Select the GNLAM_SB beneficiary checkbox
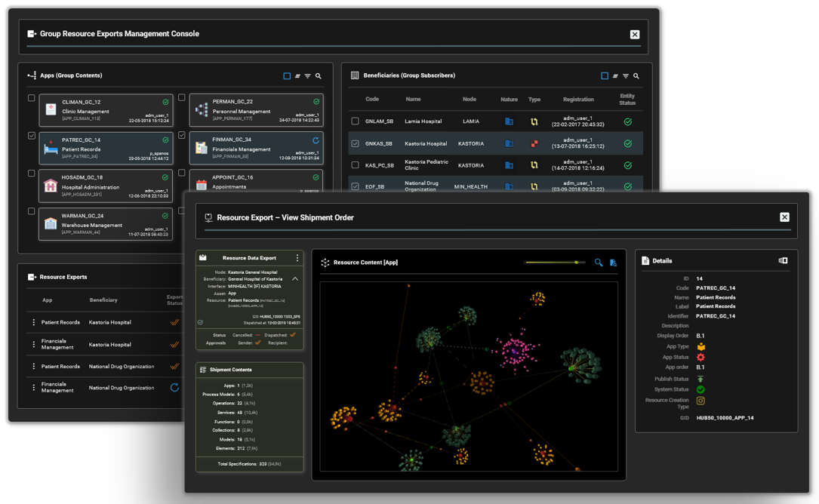The image size is (819, 504). pyautogui.click(x=356, y=121)
